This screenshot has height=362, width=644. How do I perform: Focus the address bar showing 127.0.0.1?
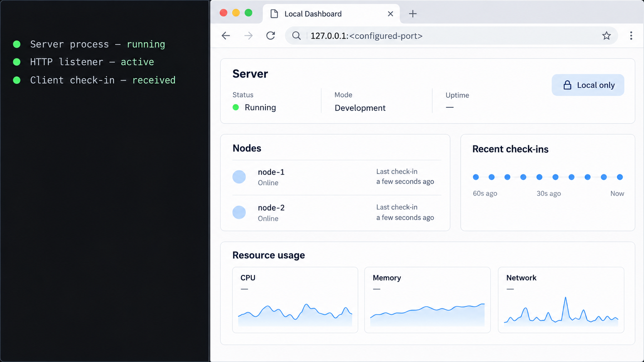click(x=451, y=36)
